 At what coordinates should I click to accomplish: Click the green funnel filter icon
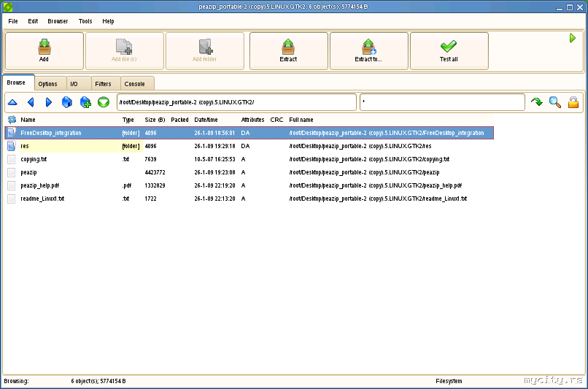(x=104, y=102)
